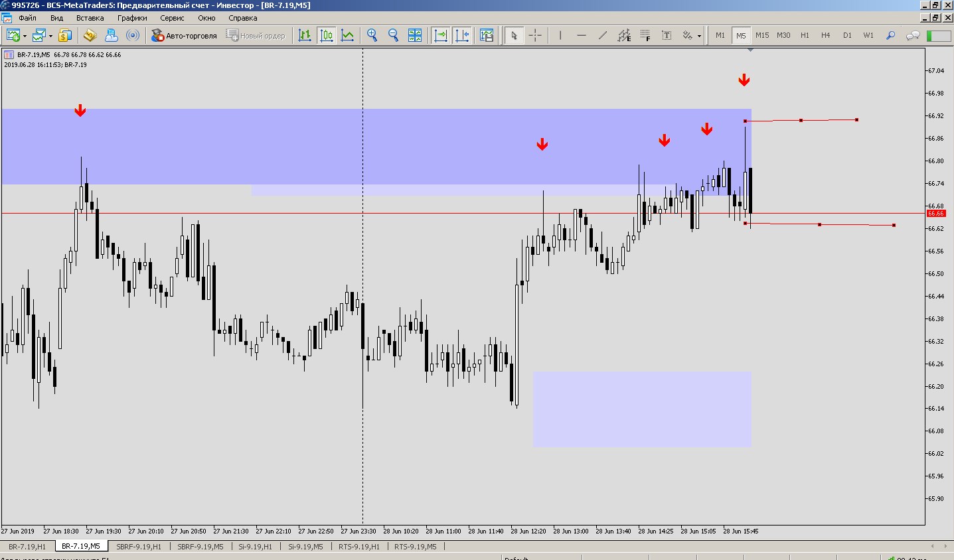Select M30 timeframe button

click(783, 35)
